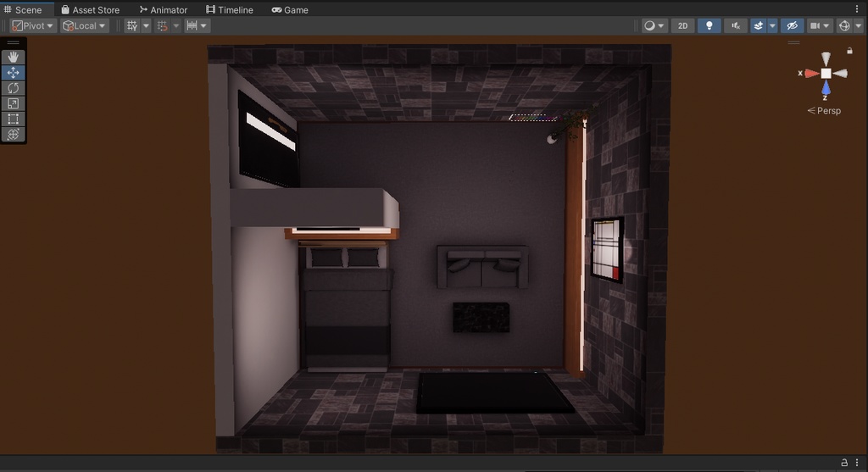Open the Animator tab

(164, 9)
